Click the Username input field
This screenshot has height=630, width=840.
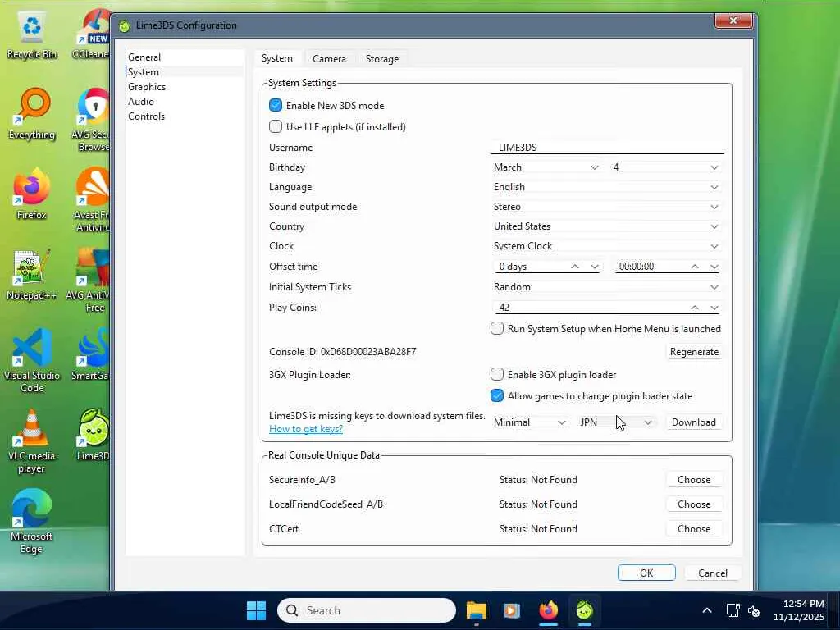click(607, 148)
